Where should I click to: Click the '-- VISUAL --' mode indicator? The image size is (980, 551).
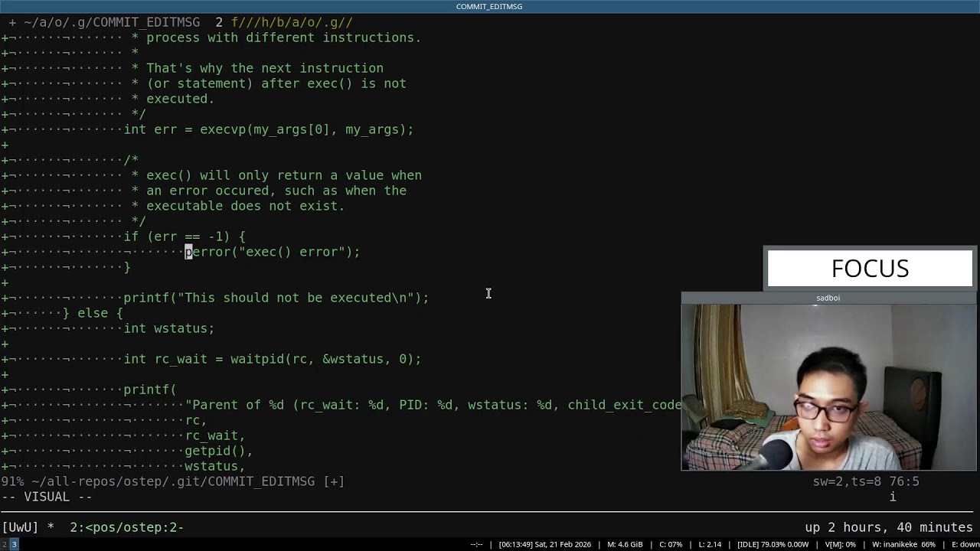click(46, 497)
